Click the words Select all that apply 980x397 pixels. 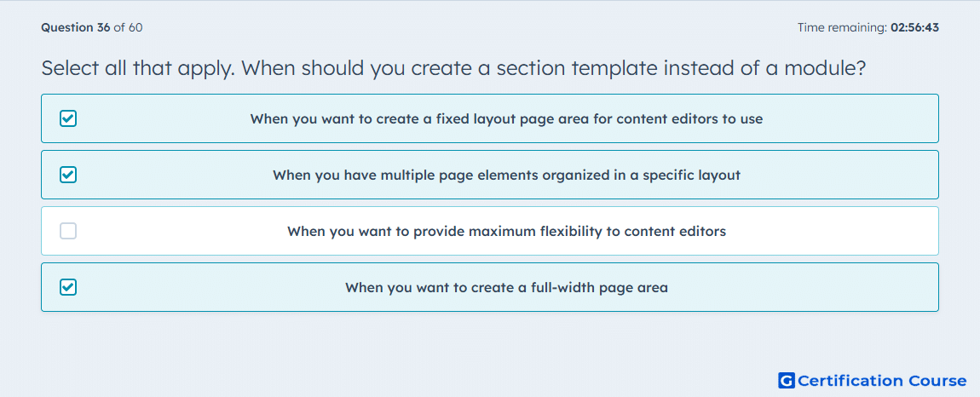(x=138, y=68)
